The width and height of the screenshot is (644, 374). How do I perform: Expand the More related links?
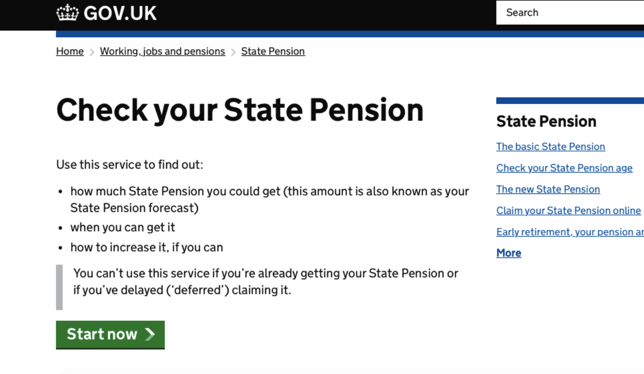click(x=508, y=253)
